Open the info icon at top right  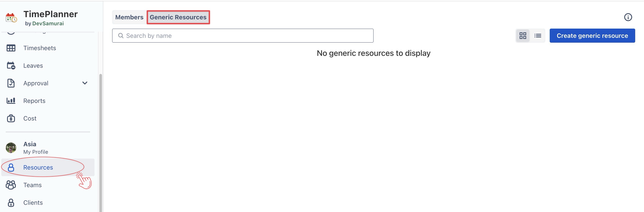tap(628, 17)
